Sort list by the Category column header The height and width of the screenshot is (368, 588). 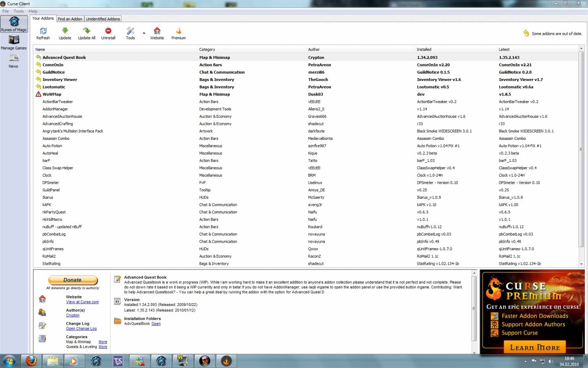252,49
